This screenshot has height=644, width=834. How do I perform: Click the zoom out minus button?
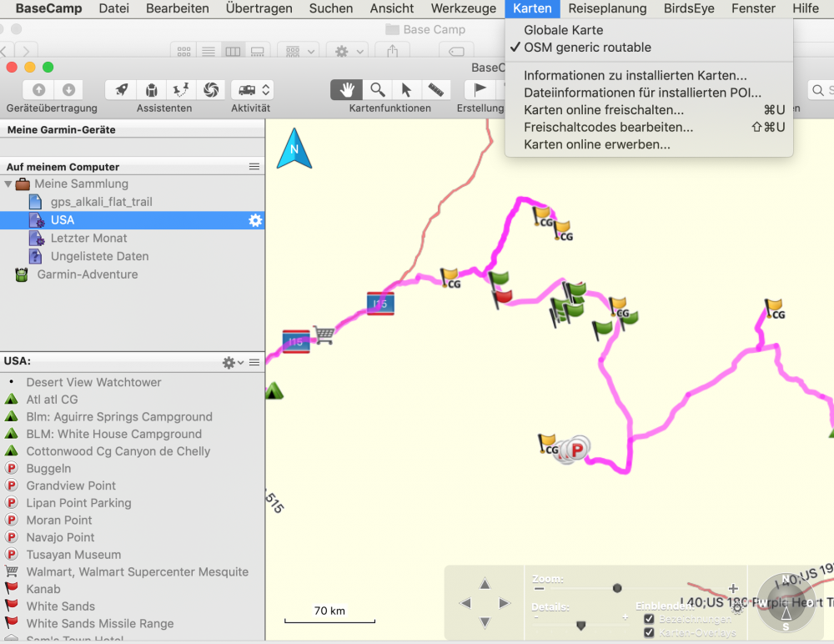click(x=540, y=588)
